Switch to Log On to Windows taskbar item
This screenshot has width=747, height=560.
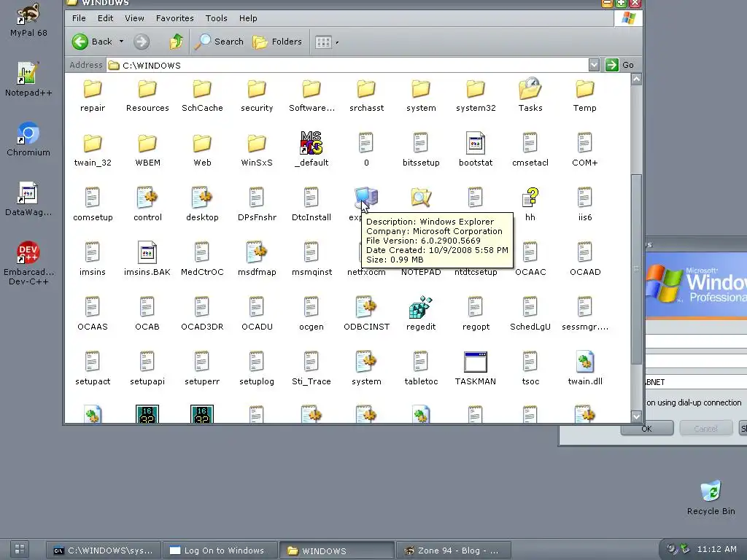pos(220,550)
